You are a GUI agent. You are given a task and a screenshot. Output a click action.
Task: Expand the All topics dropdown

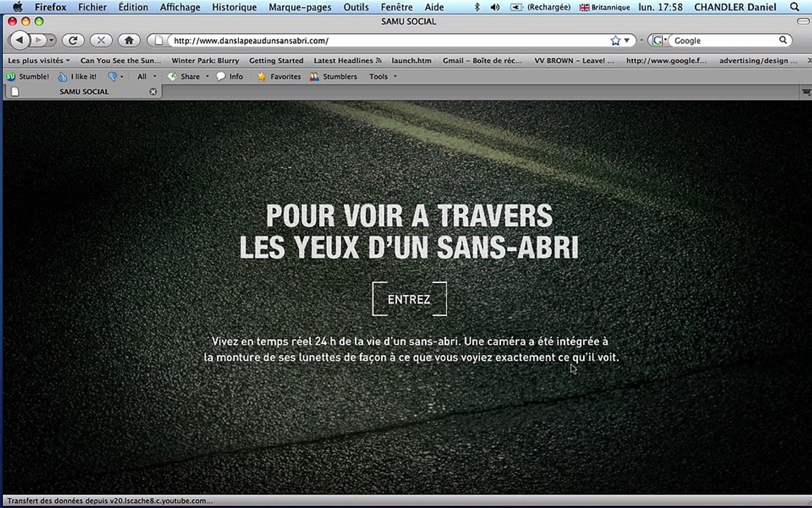(x=147, y=77)
